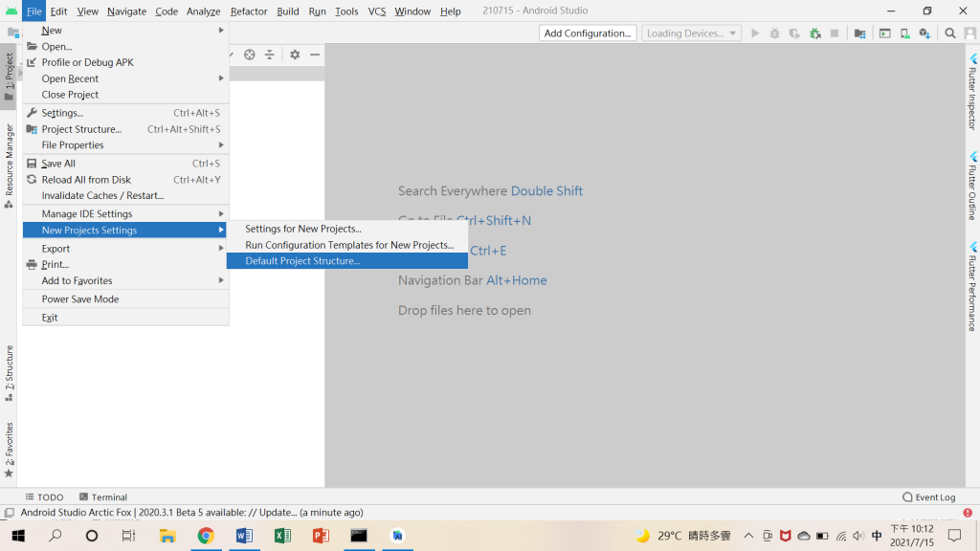The width and height of the screenshot is (980, 551).
Task: Click the Collapse All icon in Project panel
Action: point(269,55)
